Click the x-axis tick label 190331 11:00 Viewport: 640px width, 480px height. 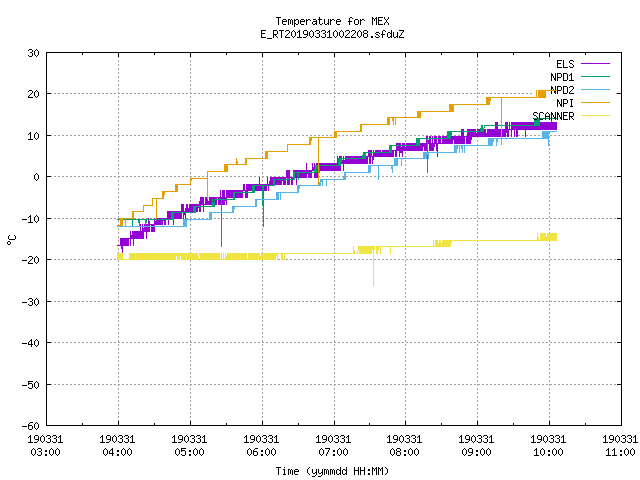pyautogui.click(x=620, y=446)
